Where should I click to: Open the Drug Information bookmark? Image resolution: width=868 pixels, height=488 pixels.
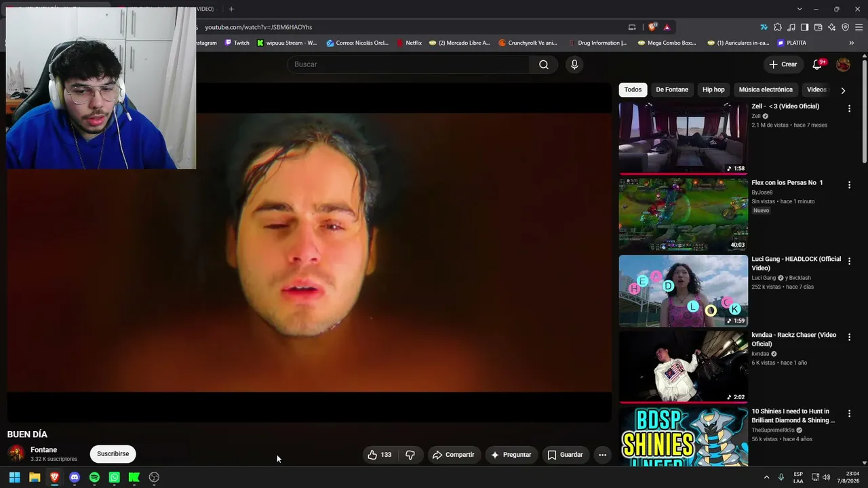pos(597,43)
